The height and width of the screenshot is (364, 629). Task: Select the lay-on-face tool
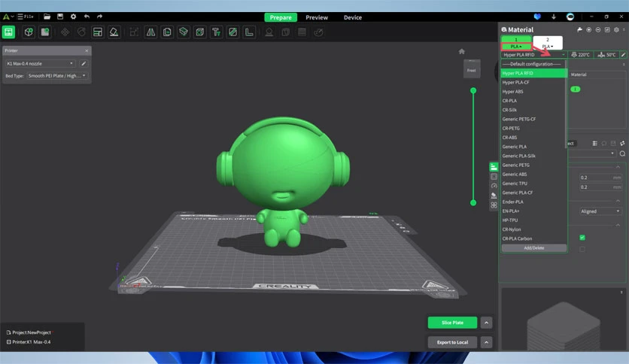point(114,32)
